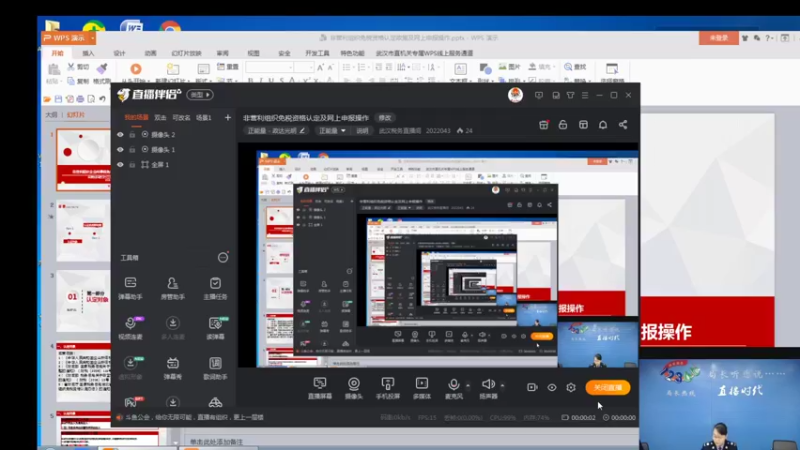Screen dimensions: 800x450
Task: Add 直播屏幕 screen capture source
Action: tap(320, 388)
